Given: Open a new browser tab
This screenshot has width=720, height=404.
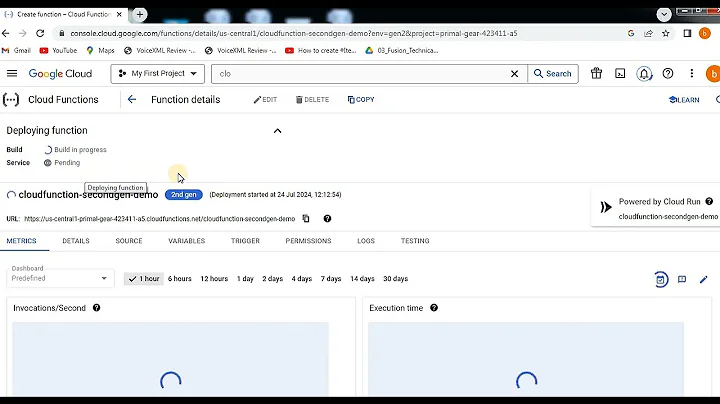Looking at the screenshot, I should click(140, 14).
